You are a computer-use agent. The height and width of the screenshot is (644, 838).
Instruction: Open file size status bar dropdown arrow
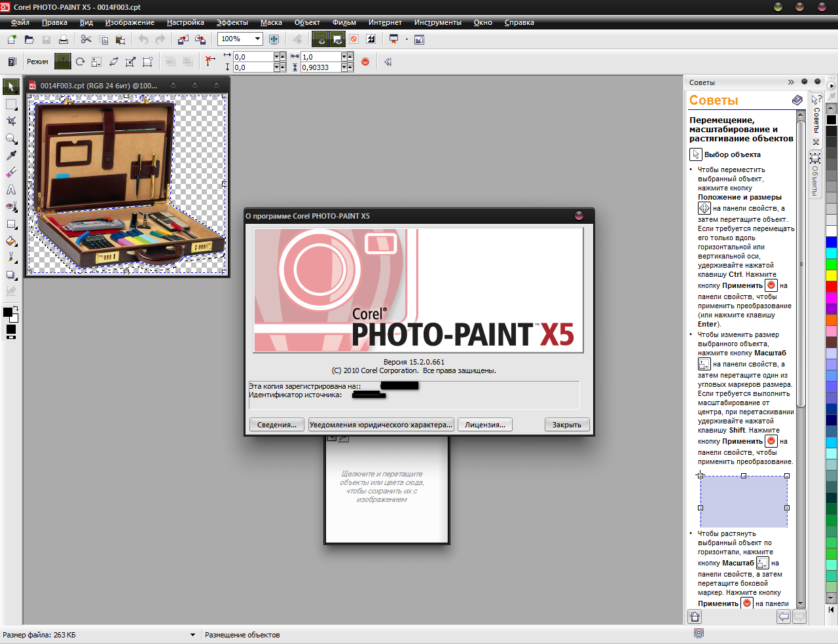click(192, 635)
